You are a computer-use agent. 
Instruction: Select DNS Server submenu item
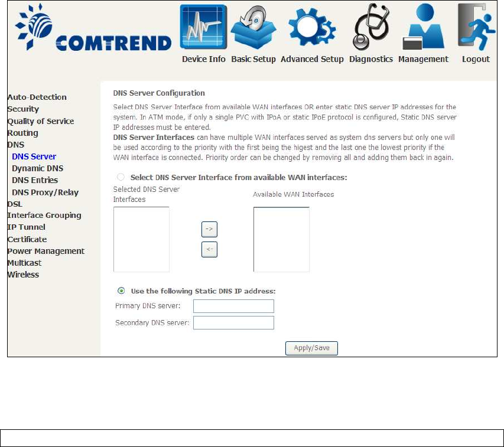point(34,156)
